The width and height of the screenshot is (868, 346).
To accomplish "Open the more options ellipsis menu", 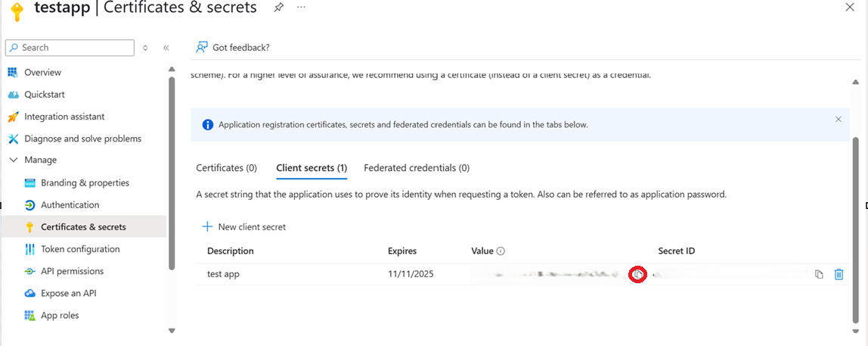I will pyautogui.click(x=301, y=8).
